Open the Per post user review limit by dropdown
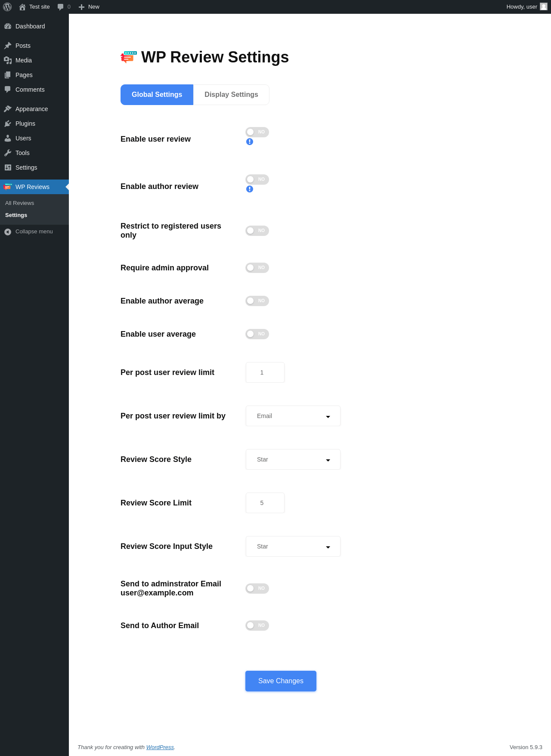551x756 pixels. pos(293,416)
